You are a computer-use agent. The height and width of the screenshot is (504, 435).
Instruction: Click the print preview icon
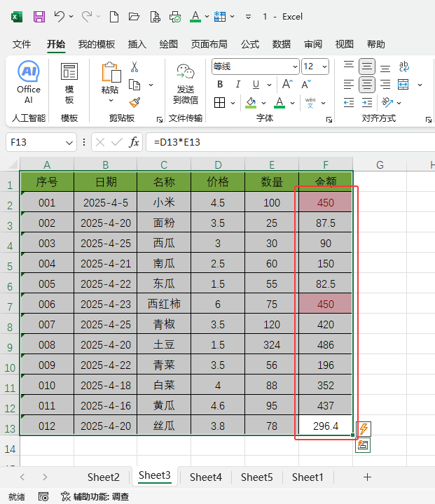[155, 17]
